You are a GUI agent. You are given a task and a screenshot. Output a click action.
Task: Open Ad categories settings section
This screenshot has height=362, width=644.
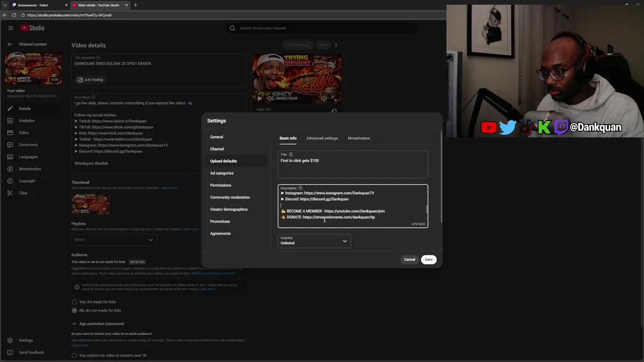(x=236, y=173)
